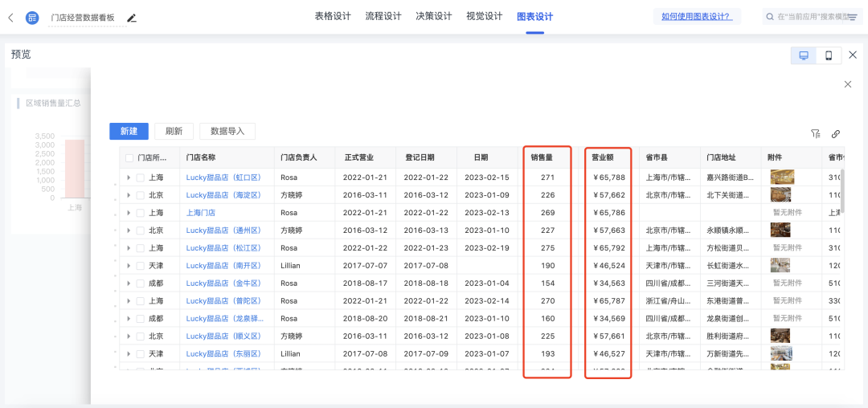Click the app search input field
The height and width of the screenshot is (408, 868).
812,17
